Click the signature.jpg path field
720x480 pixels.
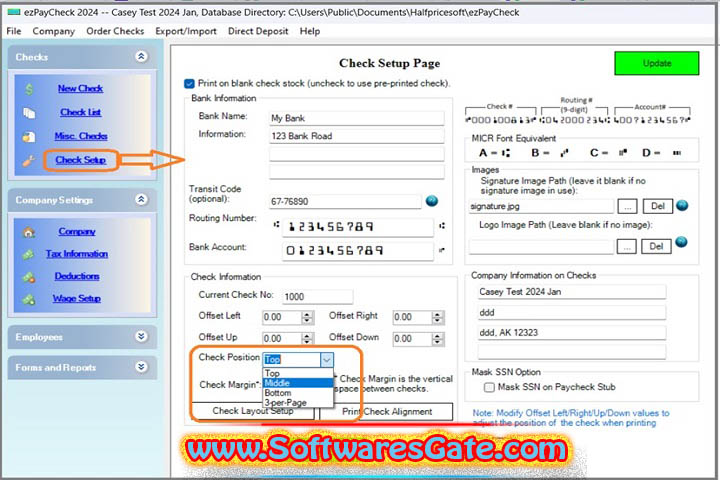541,207
